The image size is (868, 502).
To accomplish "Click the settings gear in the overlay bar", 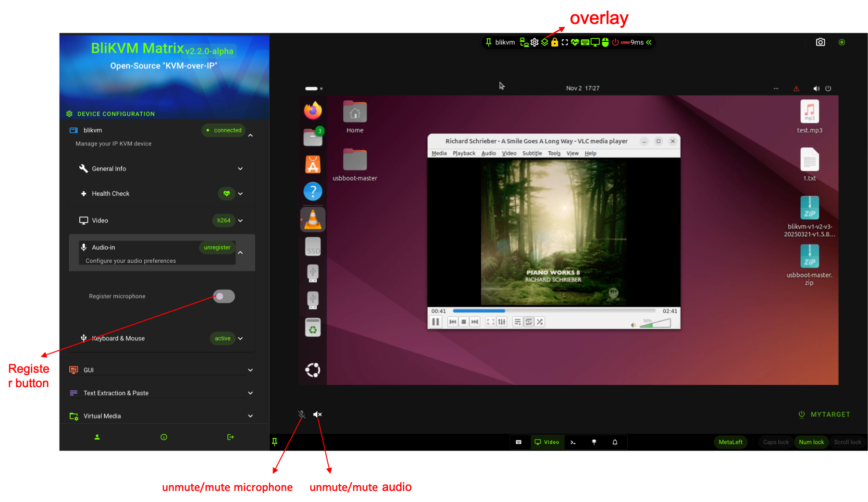I will (x=534, y=42).
